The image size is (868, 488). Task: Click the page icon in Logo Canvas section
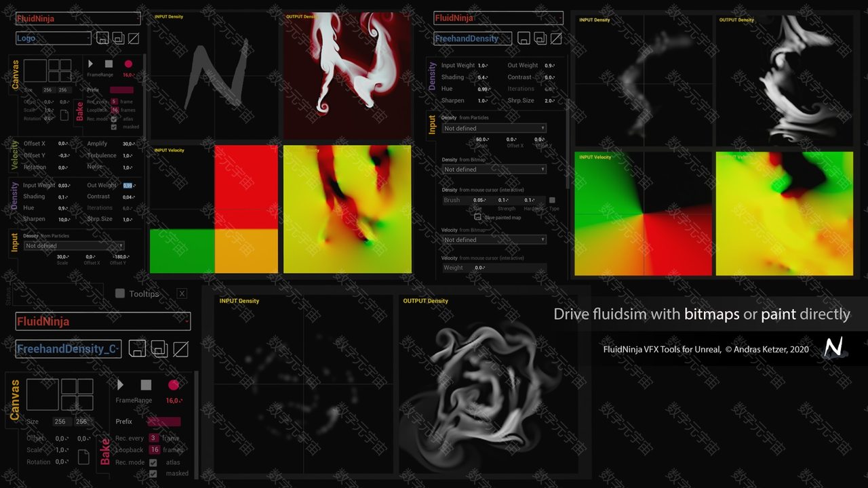point(64,115)
